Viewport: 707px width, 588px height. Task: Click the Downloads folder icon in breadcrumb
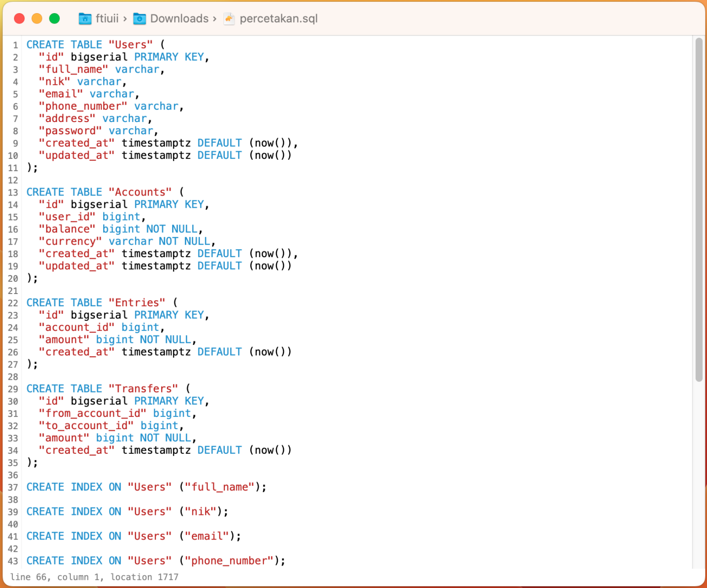(139, 18)
